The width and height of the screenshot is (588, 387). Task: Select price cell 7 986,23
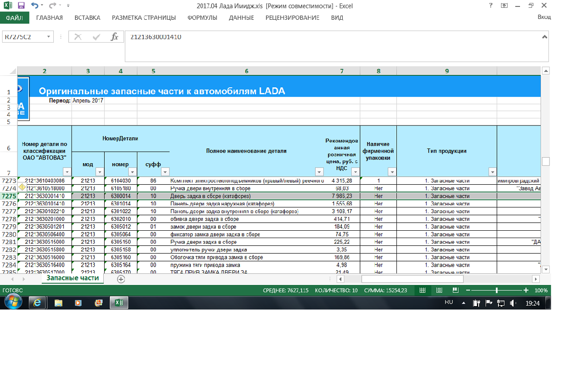tap(342, 196)
